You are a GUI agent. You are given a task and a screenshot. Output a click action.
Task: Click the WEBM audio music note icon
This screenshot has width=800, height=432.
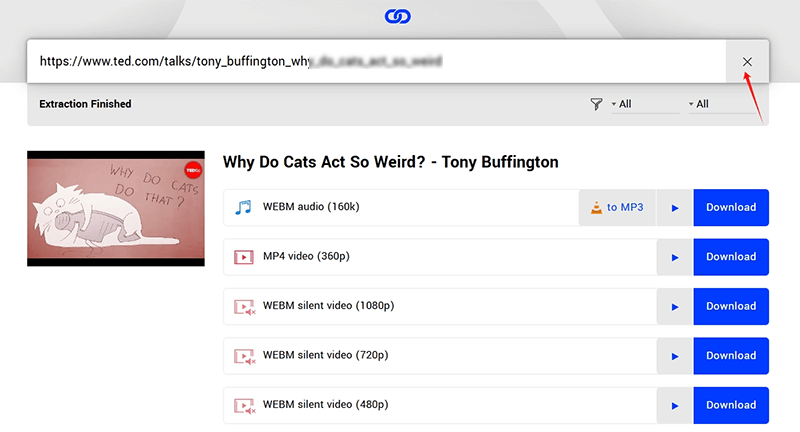(x=243, y=207)
